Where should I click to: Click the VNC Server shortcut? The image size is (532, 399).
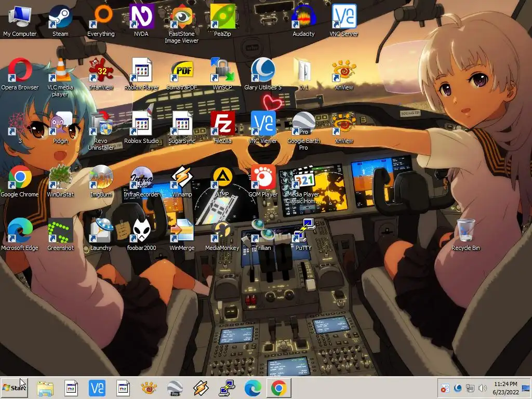pyautogui.click(x=344, y=20)
